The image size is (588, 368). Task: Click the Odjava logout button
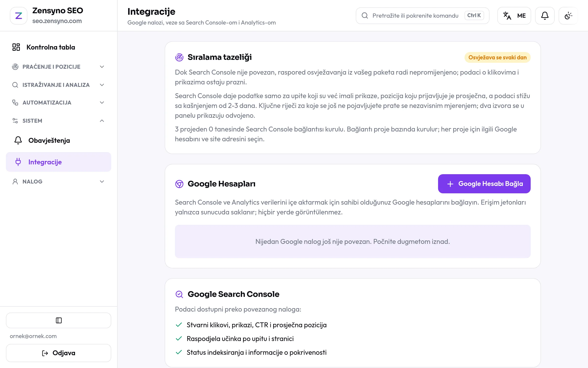(x=59, y=353)
